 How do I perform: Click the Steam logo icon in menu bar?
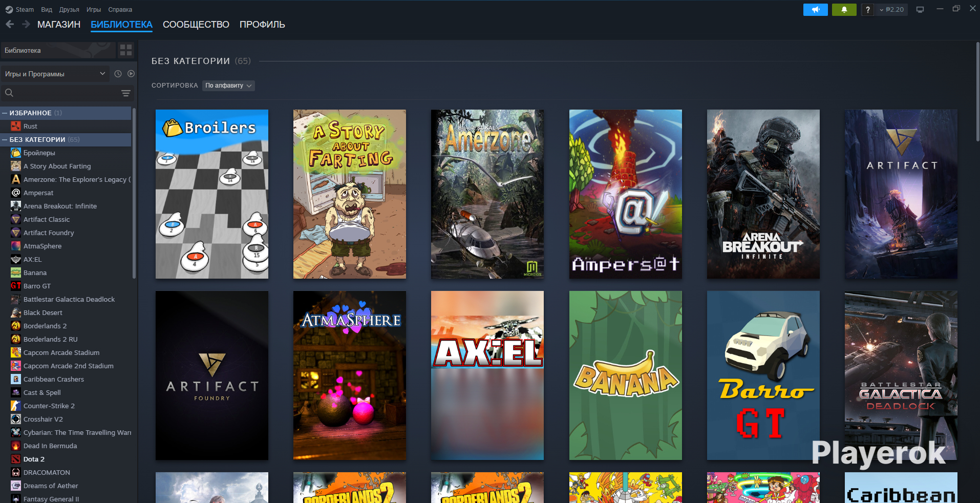click(x=9, y=9)
